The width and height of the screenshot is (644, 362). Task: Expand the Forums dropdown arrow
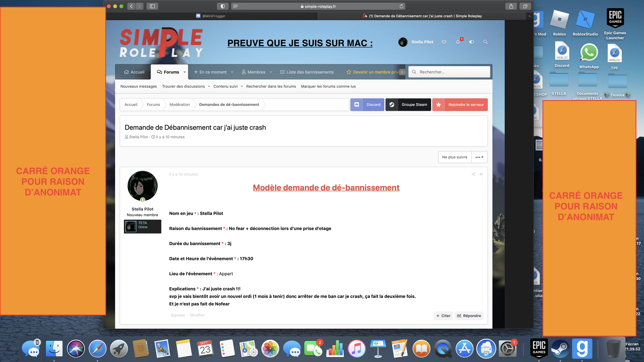pos(185,72)
